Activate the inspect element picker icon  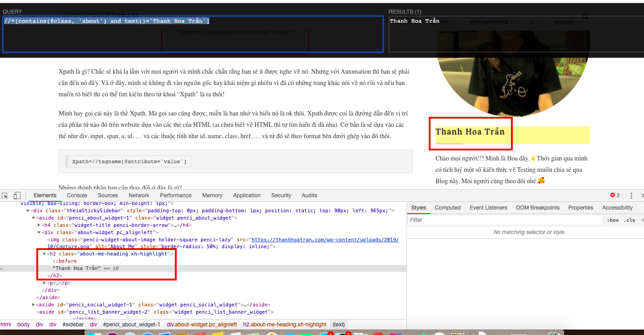(5, 195)
